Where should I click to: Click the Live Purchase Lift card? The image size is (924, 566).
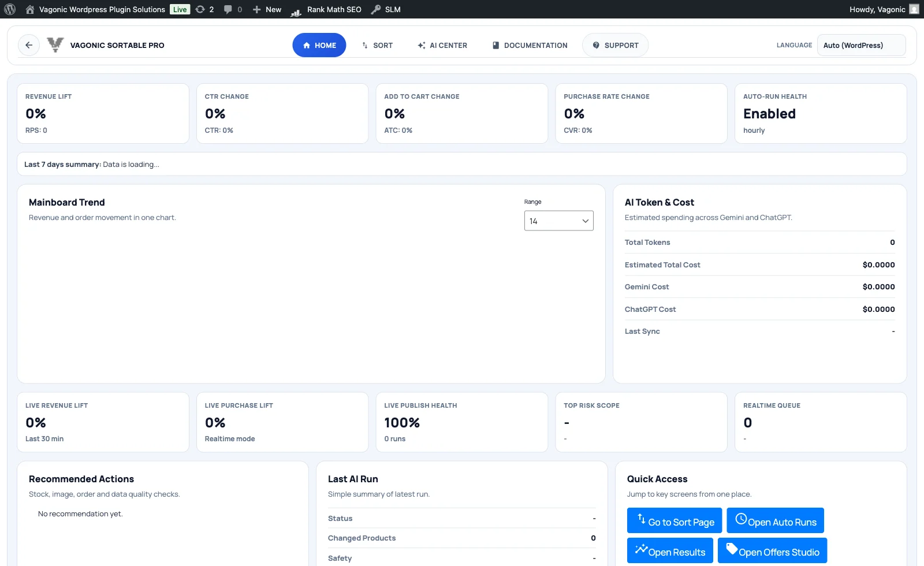[x=282, y=422]
